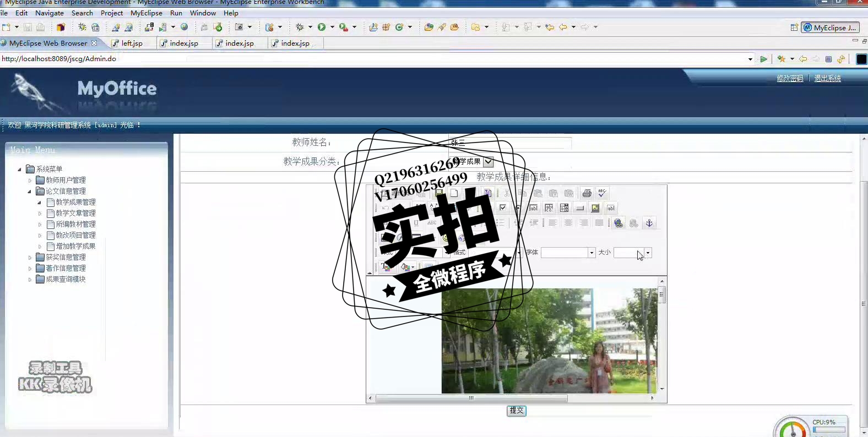Open the Edit menu
The width and height of the screenshot is (868, 437).
click(x=21, y=13)
